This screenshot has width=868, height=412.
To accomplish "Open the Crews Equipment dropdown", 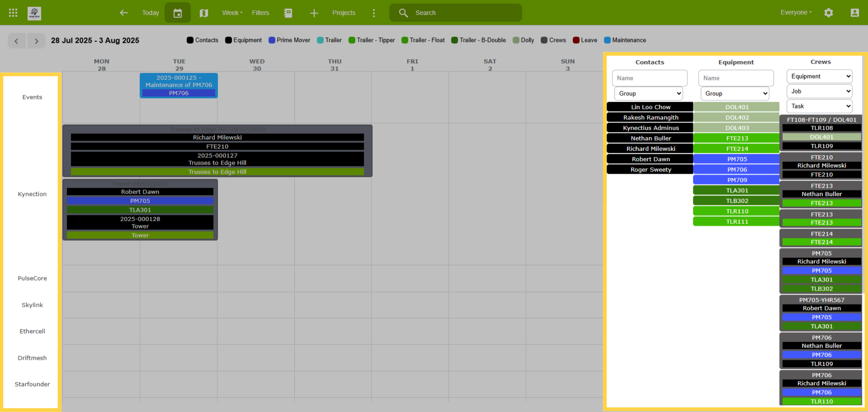I will (x=820, y=76).
